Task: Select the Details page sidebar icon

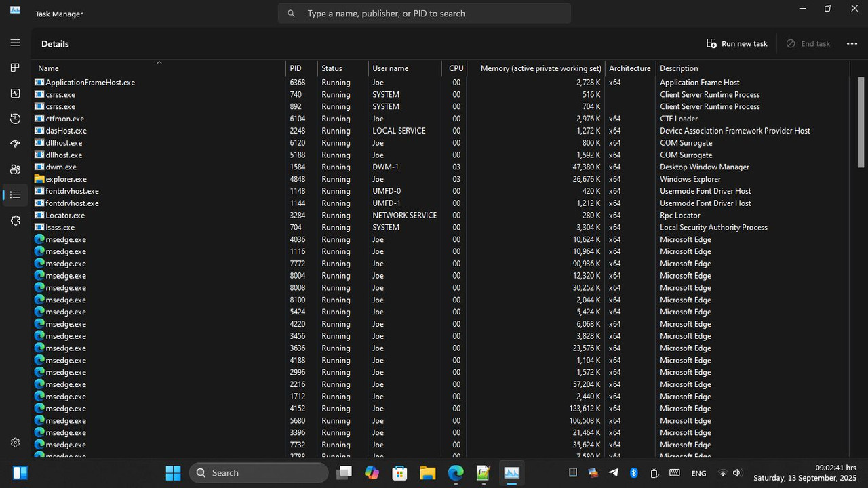Action: 15,195
